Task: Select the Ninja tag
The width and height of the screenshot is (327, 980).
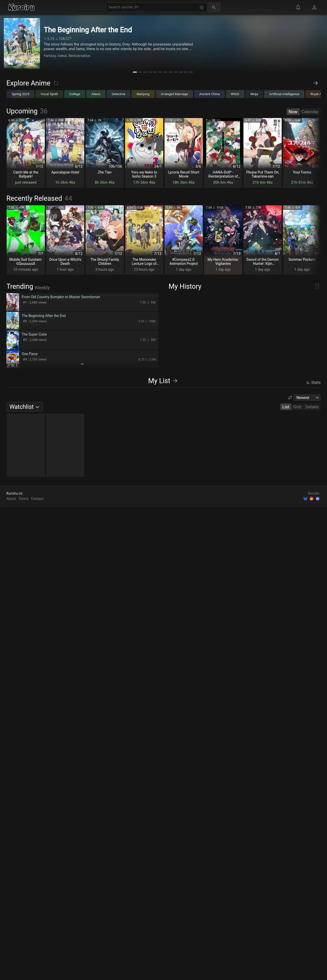Action: point(254,94)
